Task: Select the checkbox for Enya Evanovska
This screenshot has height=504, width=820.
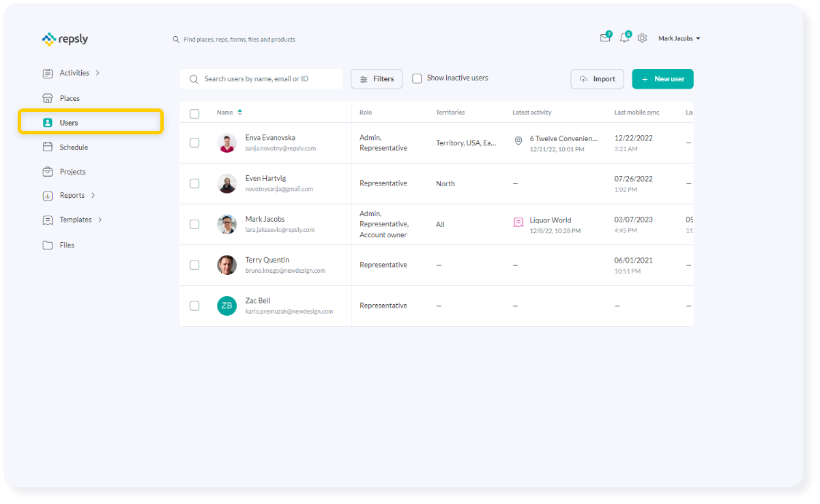Action: coord(194,143)
